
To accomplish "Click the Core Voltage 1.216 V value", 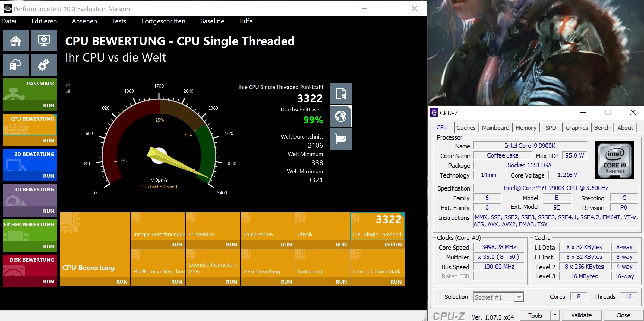I will 567,175.
